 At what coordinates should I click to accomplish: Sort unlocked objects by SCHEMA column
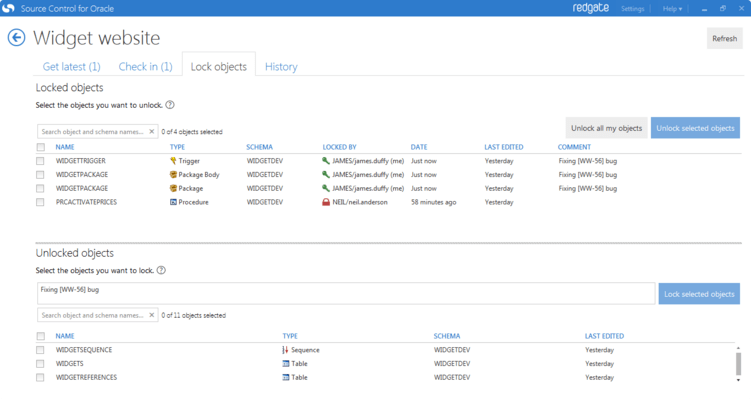click(x=446, y=336)
